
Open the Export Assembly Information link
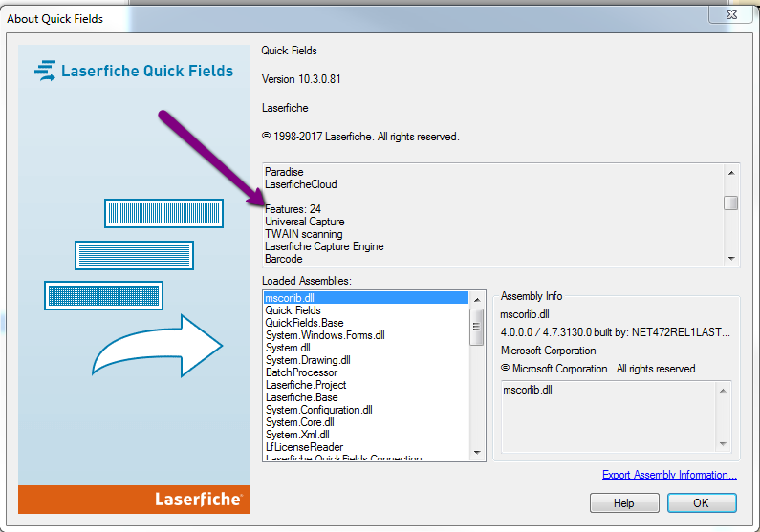coord(669,475)
